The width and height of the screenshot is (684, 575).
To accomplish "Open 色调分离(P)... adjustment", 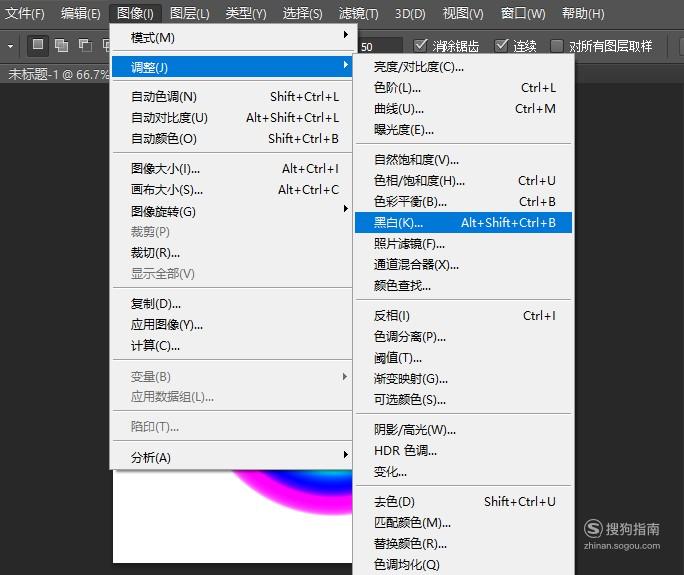I will click(x=463, y=336).
